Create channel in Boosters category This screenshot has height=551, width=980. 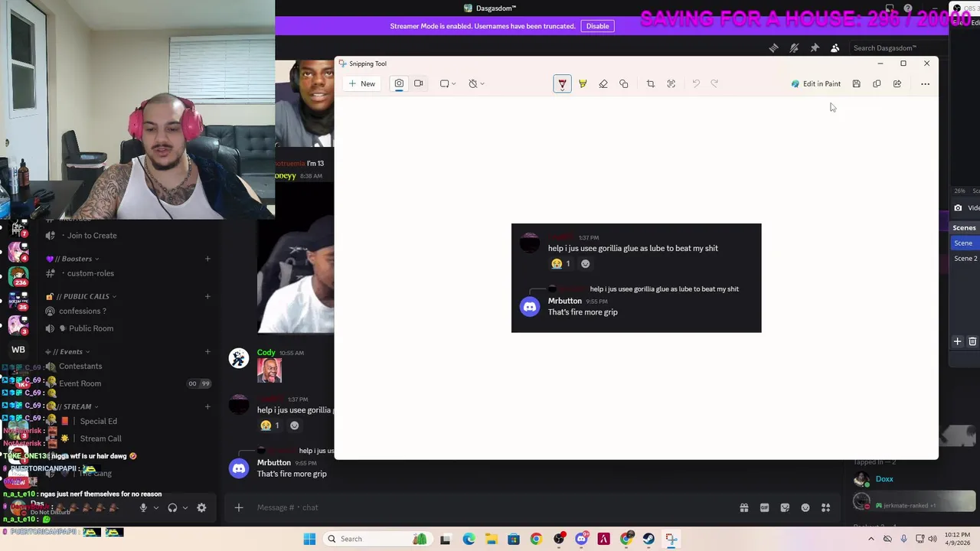207,259
